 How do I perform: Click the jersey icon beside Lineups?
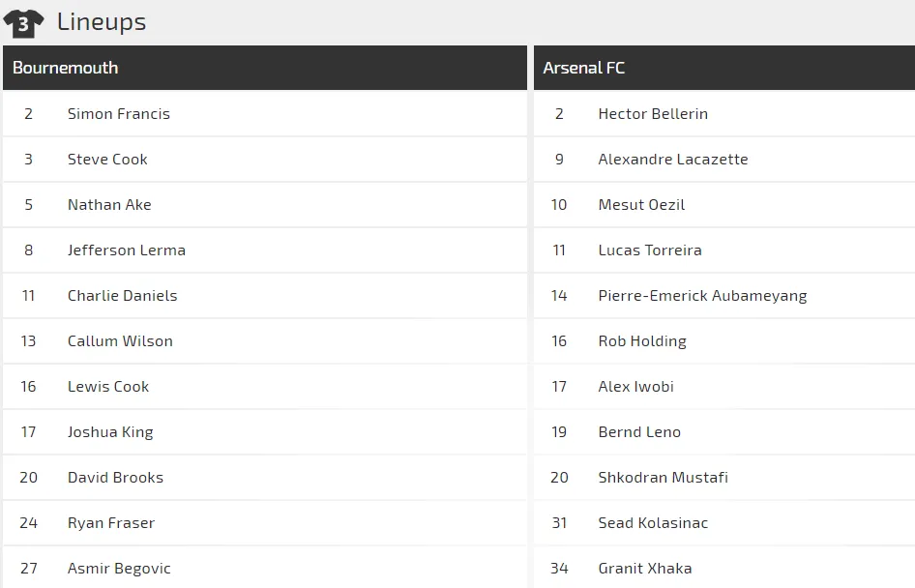[23, 22]
